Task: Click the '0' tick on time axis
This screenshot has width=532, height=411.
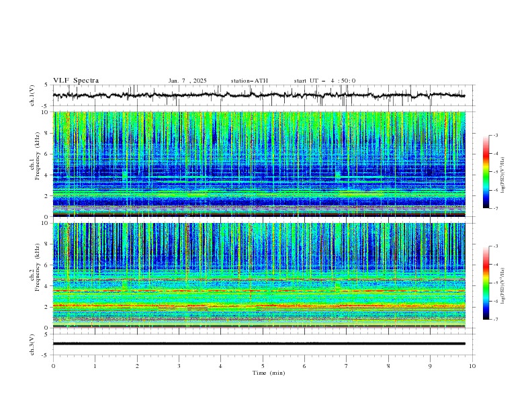Action: pyautogui.click(x=53, y=366)
